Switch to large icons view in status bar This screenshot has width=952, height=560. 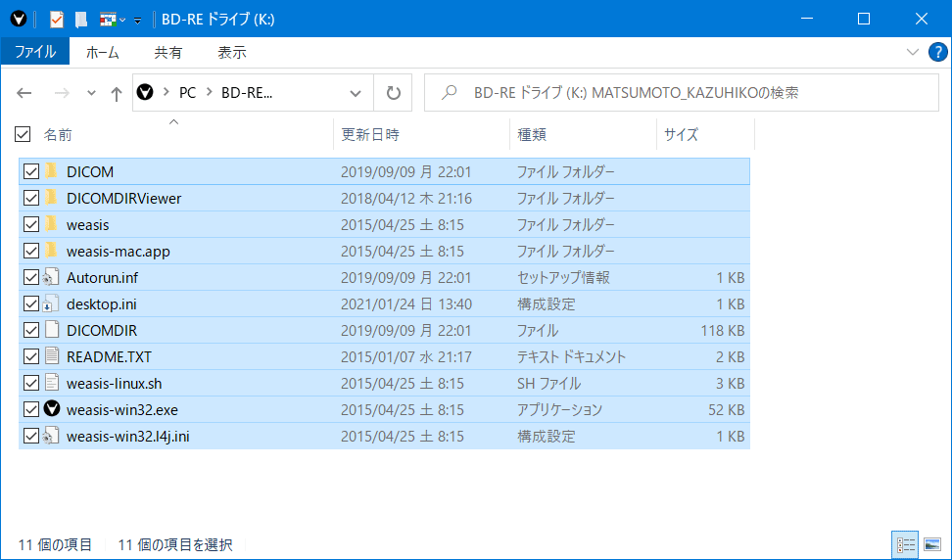(932, 545)
